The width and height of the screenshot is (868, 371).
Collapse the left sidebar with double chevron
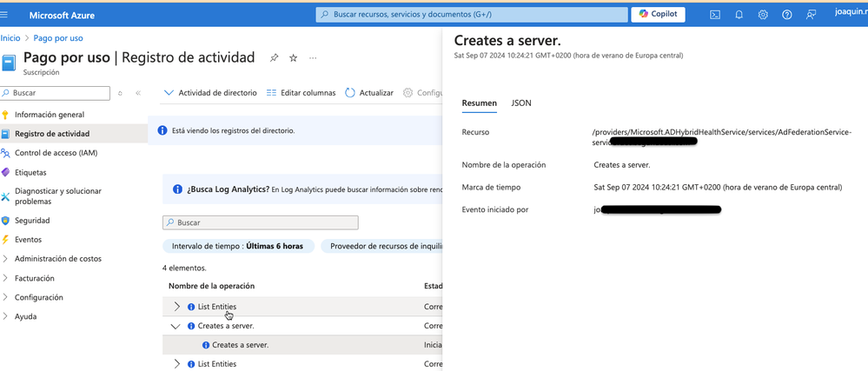[138, 93]
